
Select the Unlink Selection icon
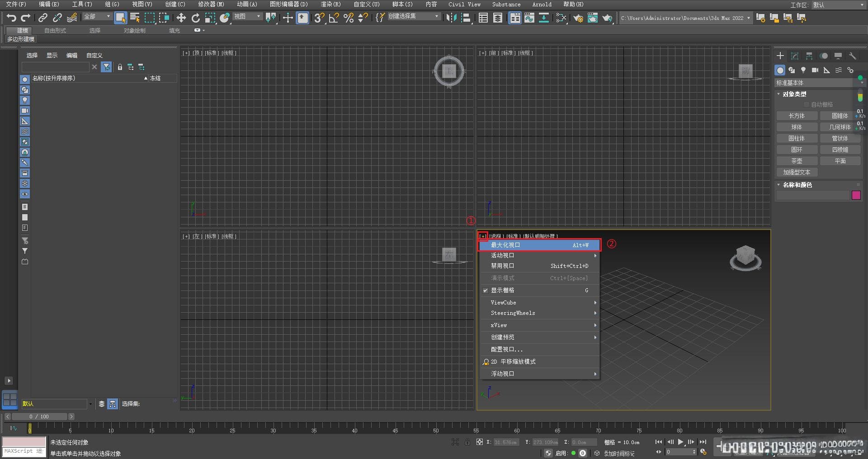pos(57,18)
